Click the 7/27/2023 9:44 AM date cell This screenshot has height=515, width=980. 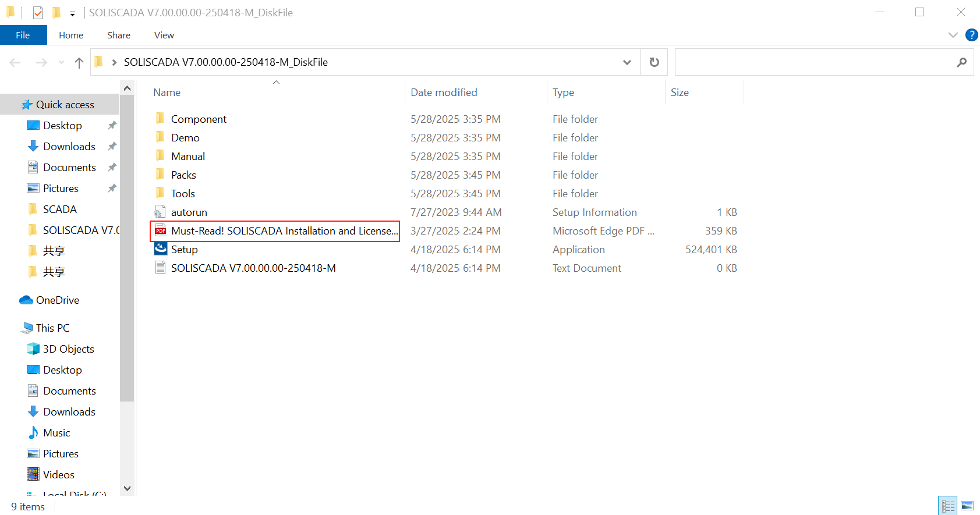456,212
